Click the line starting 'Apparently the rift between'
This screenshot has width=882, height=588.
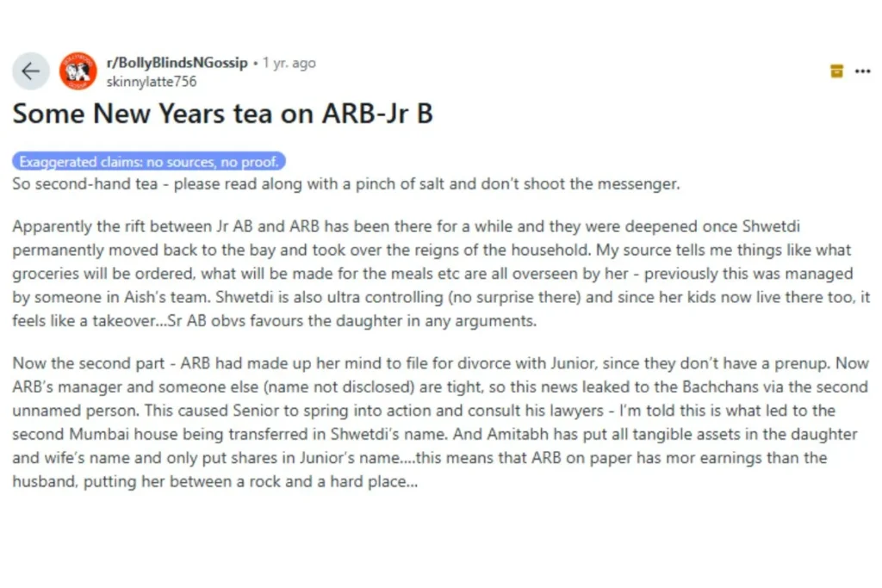click(407, 226)
